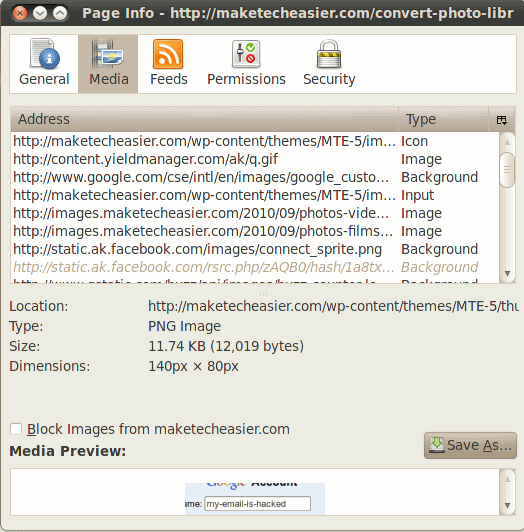Click the Location URL value

click(x=333, y=306)
